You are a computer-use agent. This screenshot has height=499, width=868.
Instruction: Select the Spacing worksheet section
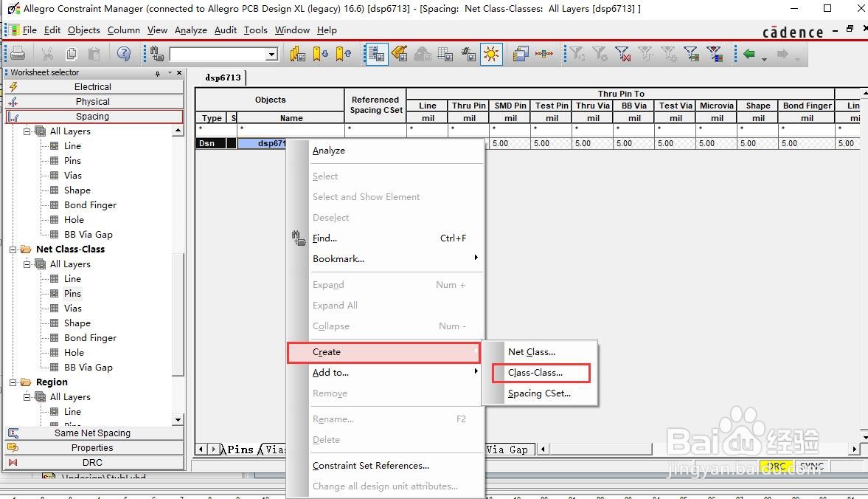click(94, 117)
